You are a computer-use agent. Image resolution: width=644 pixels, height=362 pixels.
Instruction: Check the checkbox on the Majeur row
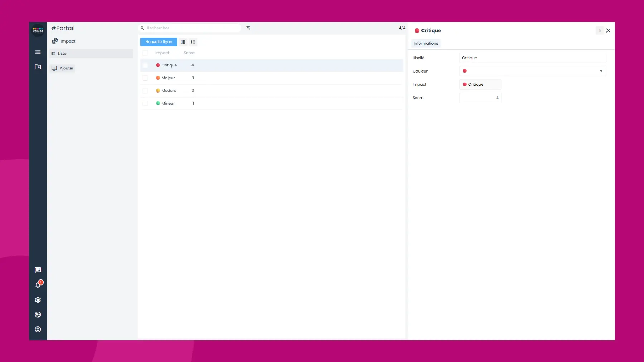coord(146,78)
